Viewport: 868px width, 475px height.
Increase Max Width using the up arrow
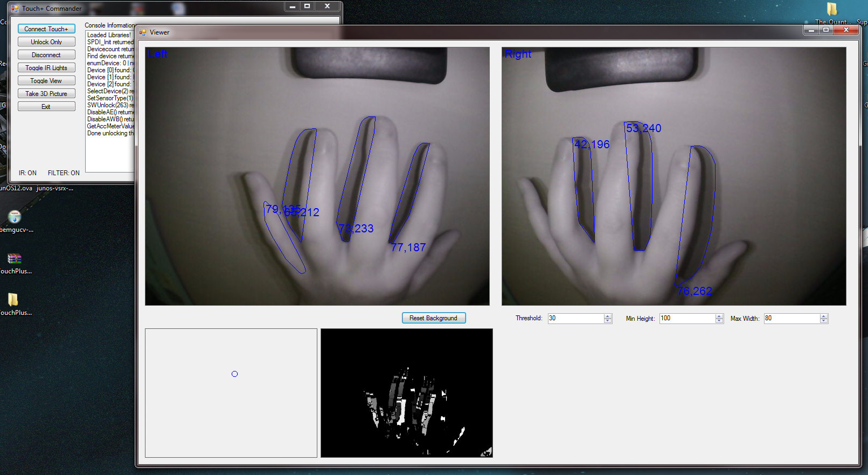click(x=823, y=316)
